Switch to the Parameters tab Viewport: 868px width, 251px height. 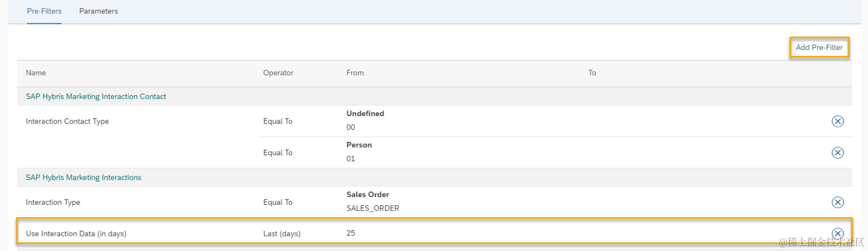point(98,11)
